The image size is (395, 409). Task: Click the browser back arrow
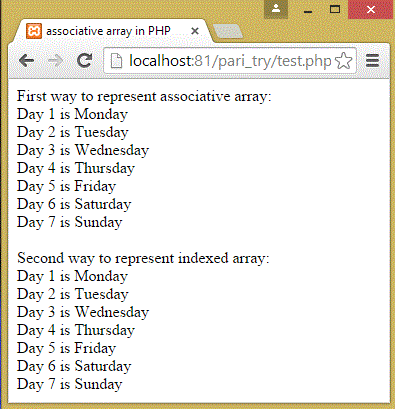coord(27,60)
